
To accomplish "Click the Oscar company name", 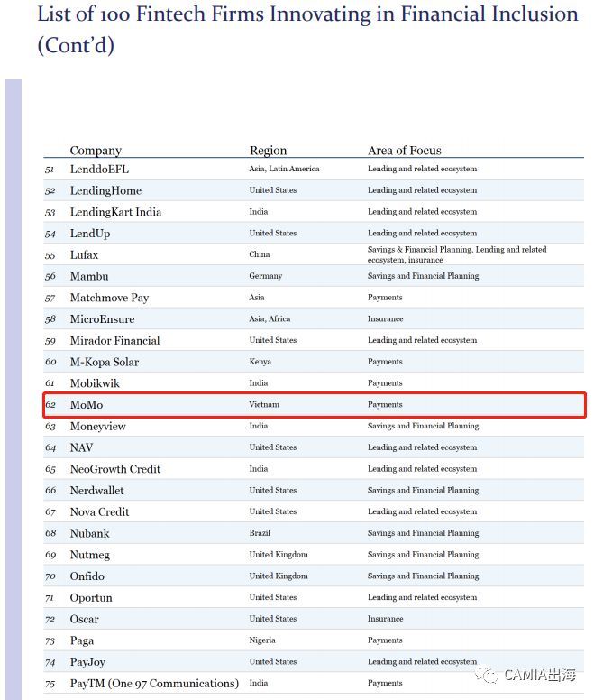I will [x=85, y=620].
